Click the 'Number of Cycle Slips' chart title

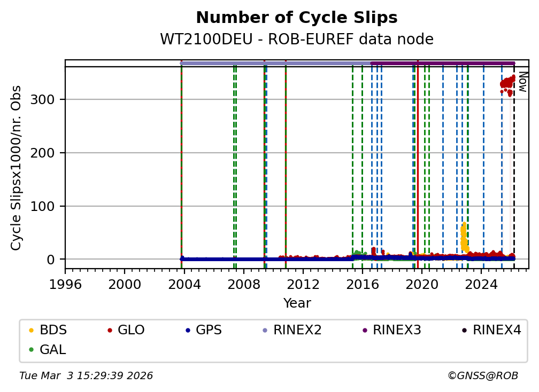coord(297,18)
